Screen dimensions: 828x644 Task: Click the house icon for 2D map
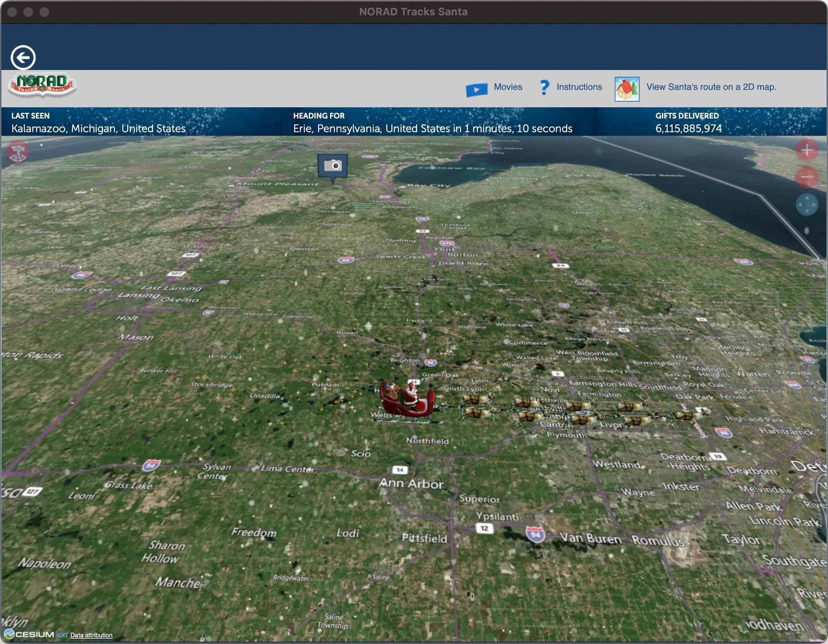pos(627,89)
